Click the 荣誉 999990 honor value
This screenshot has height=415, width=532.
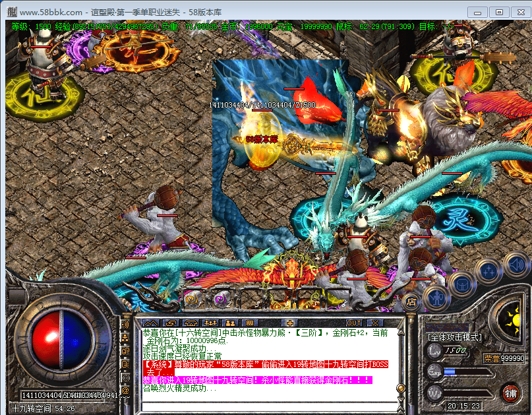click(504, 358)
